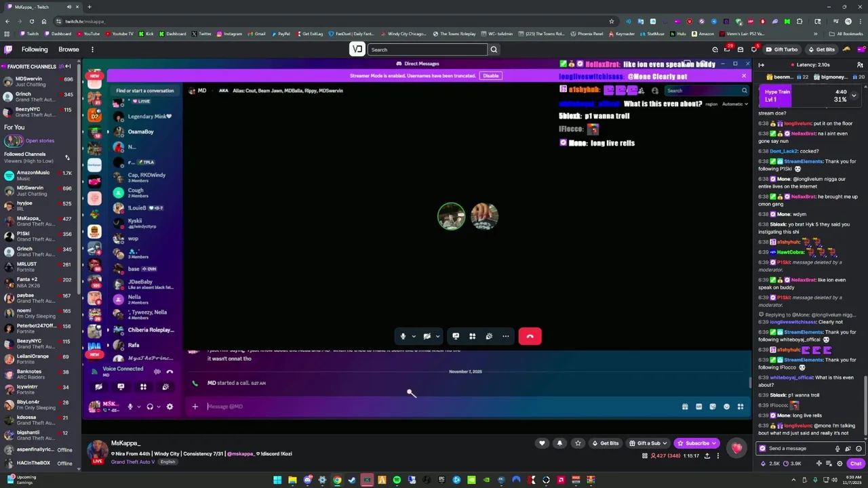Open microphone options arrow in call controls
Screen dimensions: 868x488
[414, 336]
